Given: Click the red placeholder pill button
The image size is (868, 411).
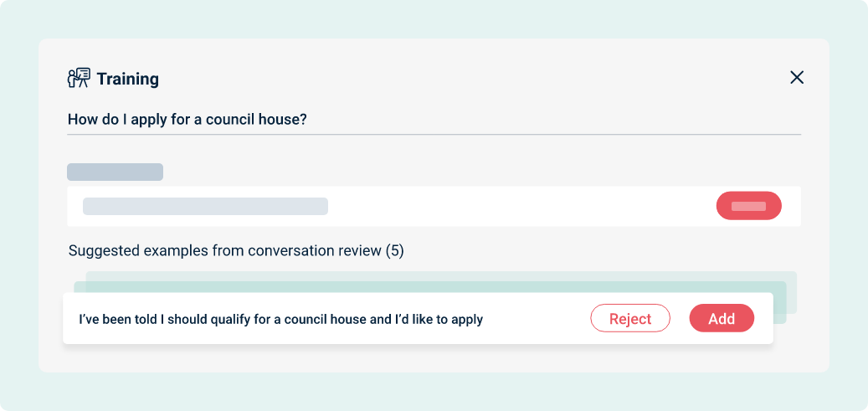Looking at the screenshot, I should (x=748, y=206).
